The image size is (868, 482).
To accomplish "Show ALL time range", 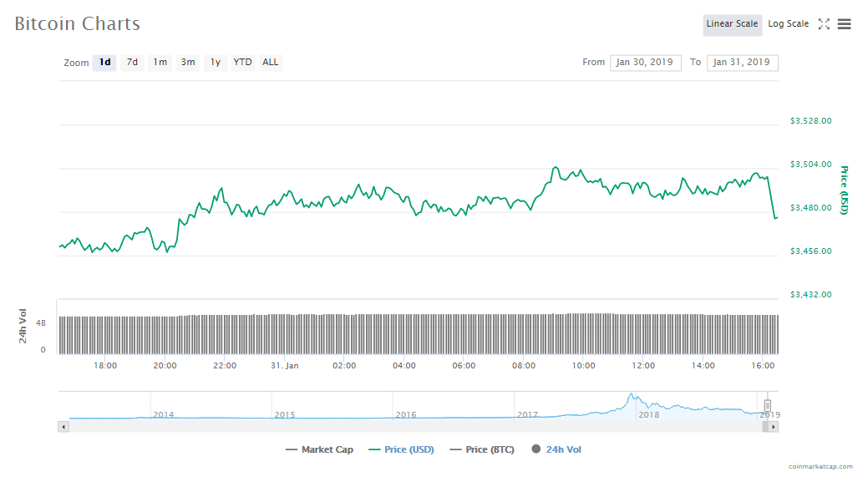I will [x=271, y=63].
